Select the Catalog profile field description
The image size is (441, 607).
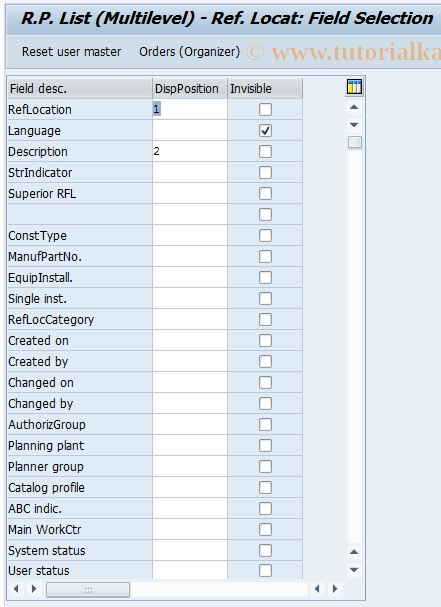tap(80, 488)
